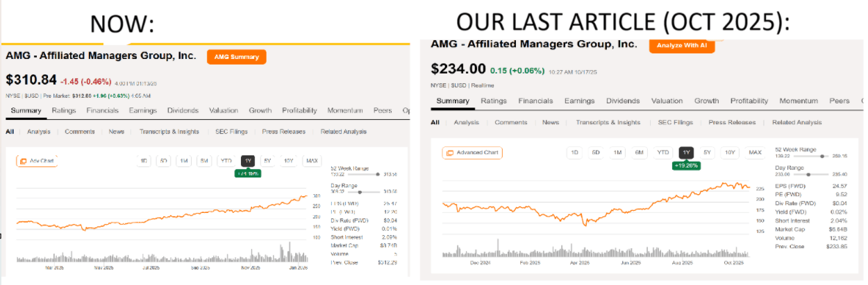
Task: Open Valuation tab in the Oct 2025 panel
Action: pos(667,101)
